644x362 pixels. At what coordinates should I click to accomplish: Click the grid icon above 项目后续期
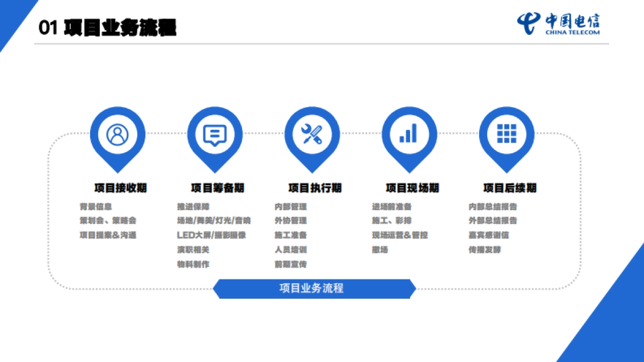click(x=506, y=134)
